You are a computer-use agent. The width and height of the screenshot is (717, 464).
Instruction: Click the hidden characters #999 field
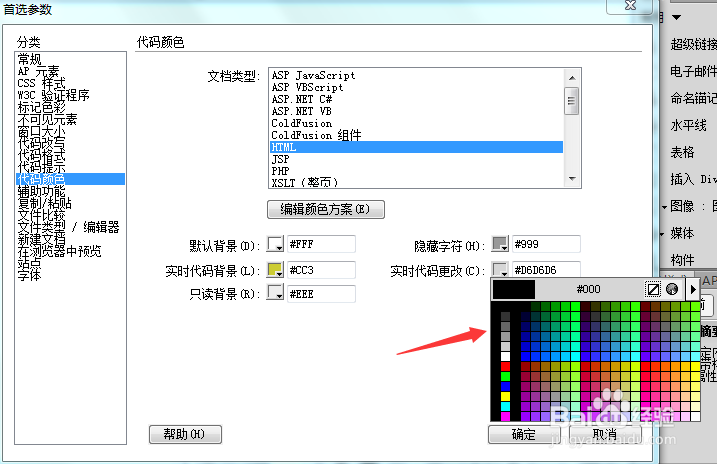click(546, 244)
